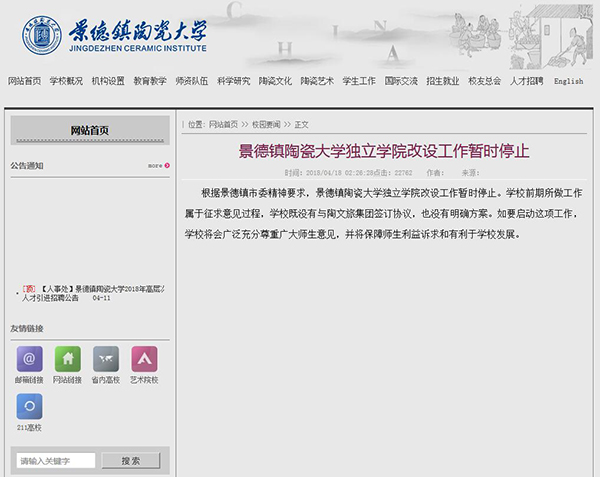Open the 人事处 2018 talent recruitment notice
Screen dimensions: 600x477
[x=93, y=293]
